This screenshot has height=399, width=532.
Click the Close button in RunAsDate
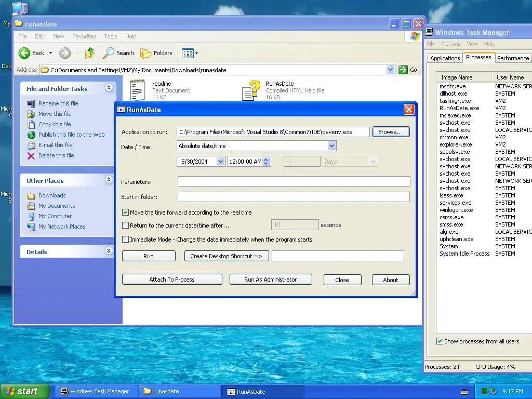coord(342,280)
